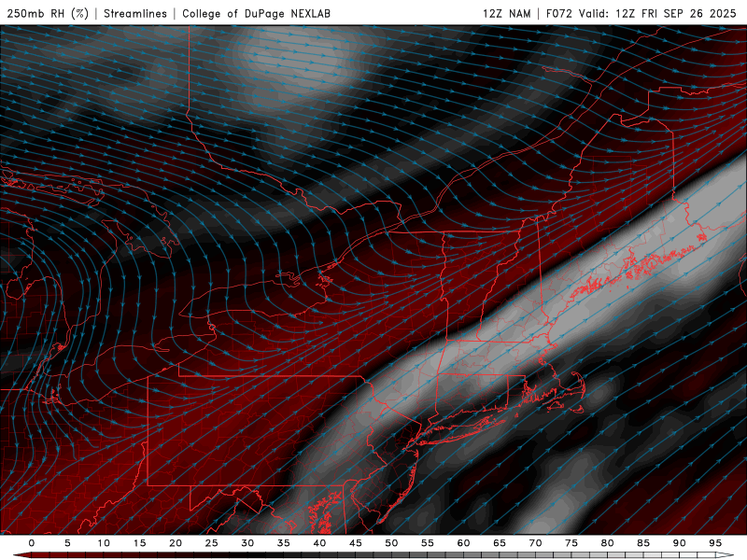Select the "20" tick label on the colorbar
The width and height of the screenshot is (747, 560).
coord(176,543)
